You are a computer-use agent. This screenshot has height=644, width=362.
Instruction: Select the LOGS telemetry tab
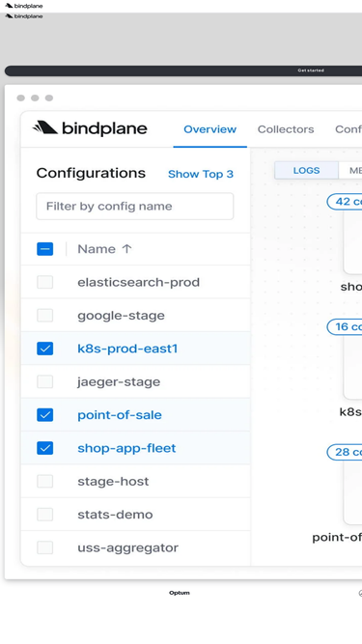pyautogui.click(x=306, y=171)
